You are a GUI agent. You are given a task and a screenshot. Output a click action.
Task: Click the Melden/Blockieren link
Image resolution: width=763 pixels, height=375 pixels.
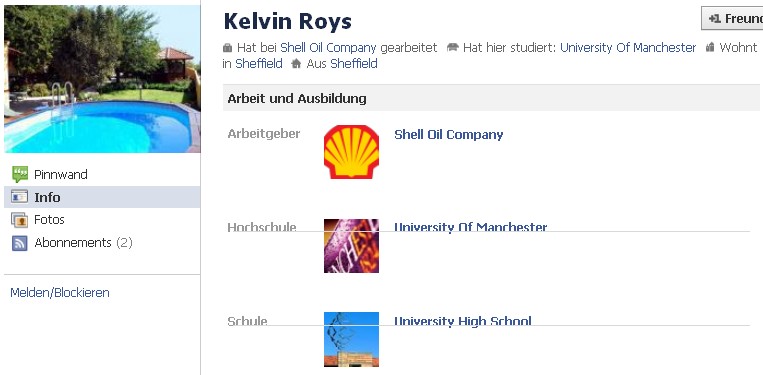(x=60, y=293)
